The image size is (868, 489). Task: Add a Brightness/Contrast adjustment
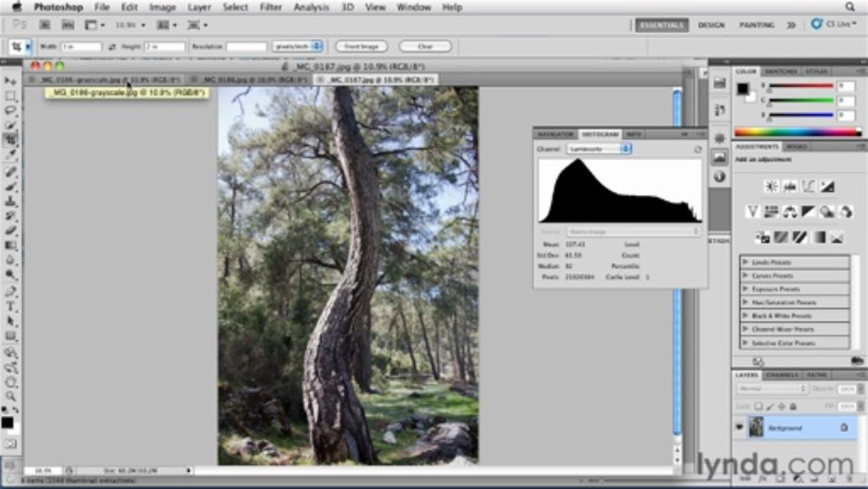tap(772, 186)
